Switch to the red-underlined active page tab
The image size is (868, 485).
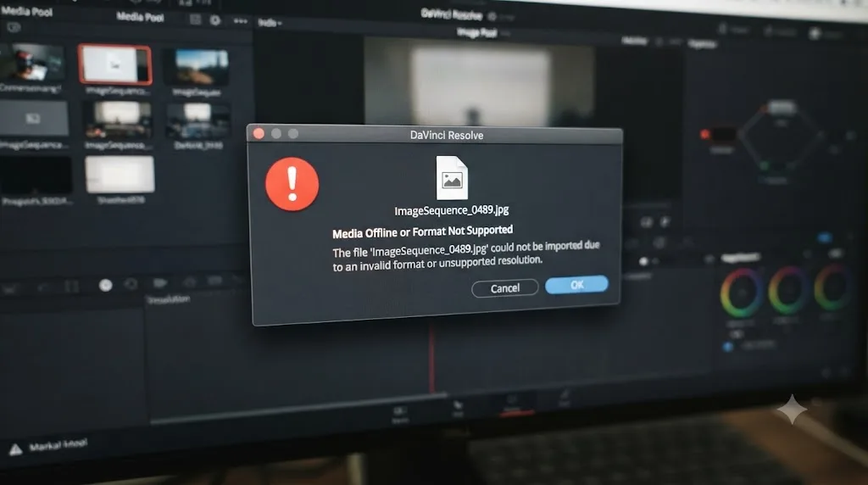(512, 404)
